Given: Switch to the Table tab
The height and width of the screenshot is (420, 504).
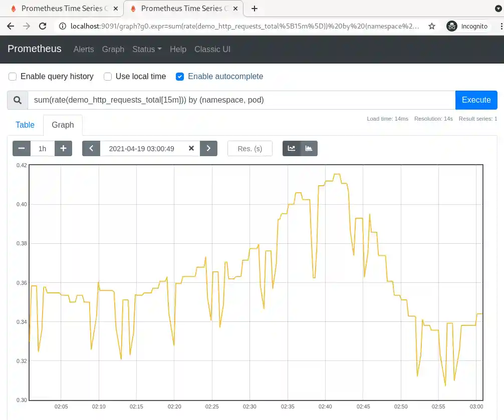Looking at the screenshot, I should [25, 125].
